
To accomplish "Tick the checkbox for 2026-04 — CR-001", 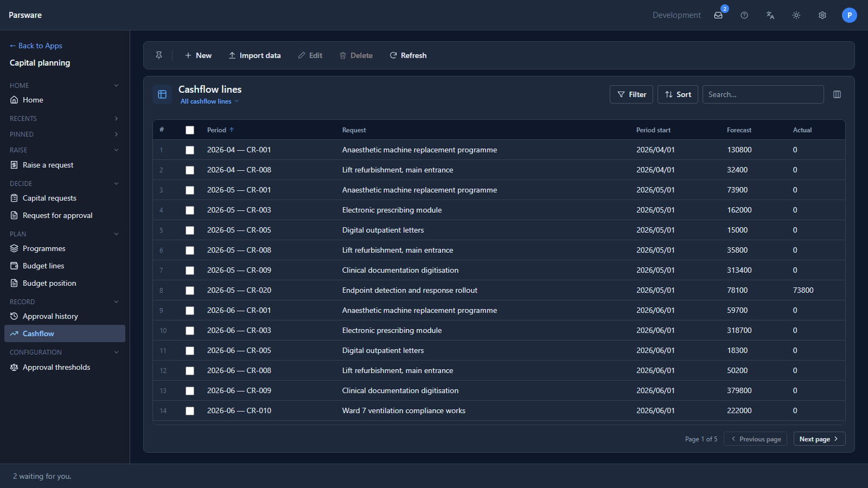I will point(190,150).
